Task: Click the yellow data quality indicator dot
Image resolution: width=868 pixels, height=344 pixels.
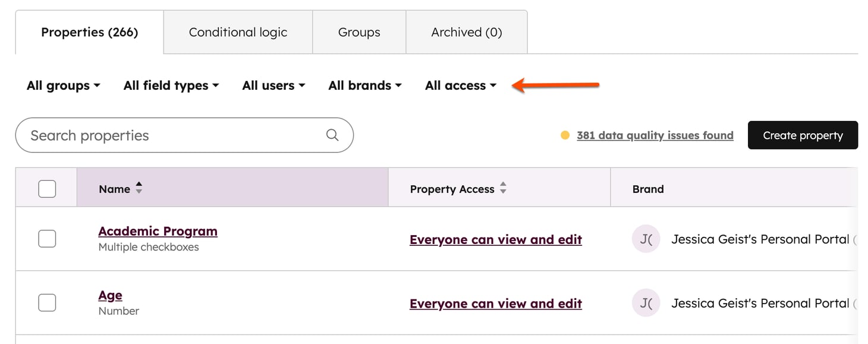Action: coord(565,135)
